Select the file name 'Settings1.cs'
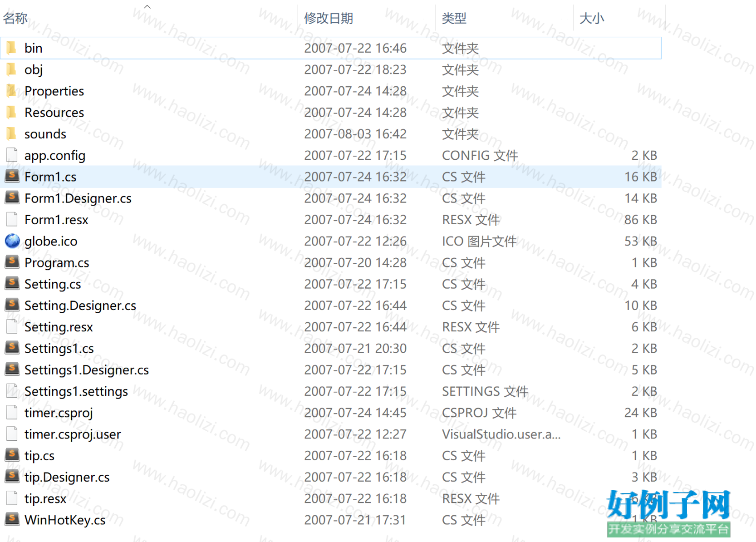The width and height of the screenshot is (756, 542). [x=59, y=349]
